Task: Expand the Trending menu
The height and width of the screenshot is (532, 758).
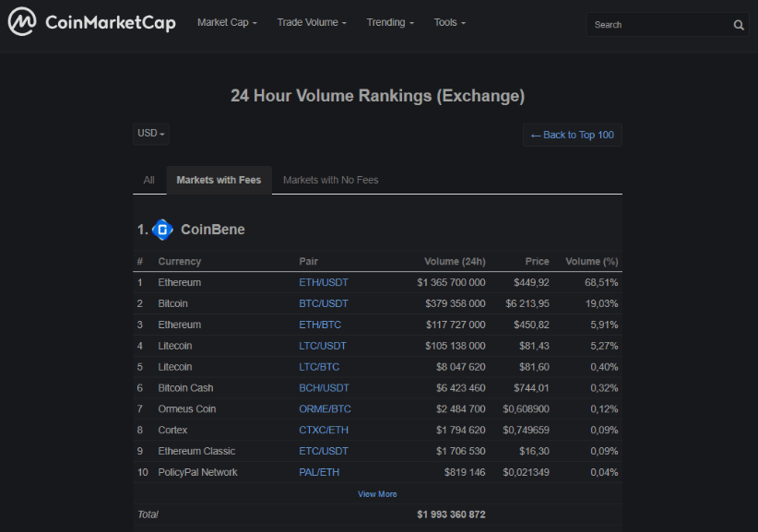Action: click(390, 23)
